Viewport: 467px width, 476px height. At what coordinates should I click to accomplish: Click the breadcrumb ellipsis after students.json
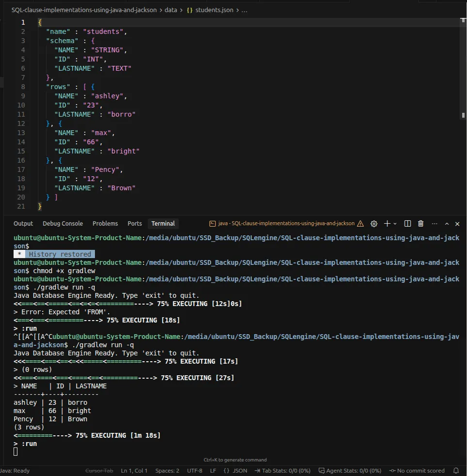click(x=244, y=10)
